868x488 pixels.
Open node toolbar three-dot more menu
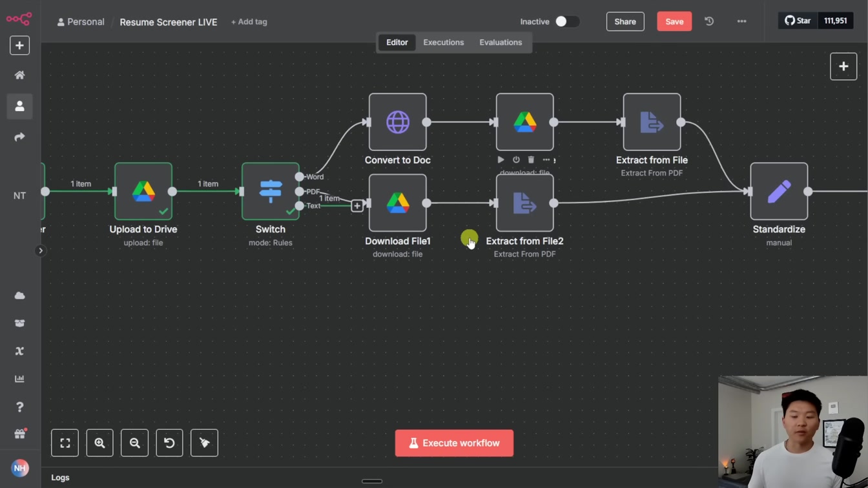pos(546,159)
